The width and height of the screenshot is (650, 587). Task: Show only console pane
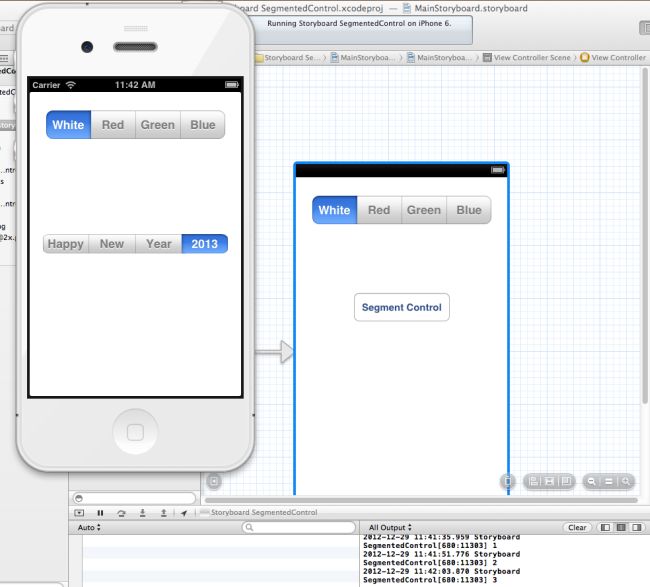[637, 527]
